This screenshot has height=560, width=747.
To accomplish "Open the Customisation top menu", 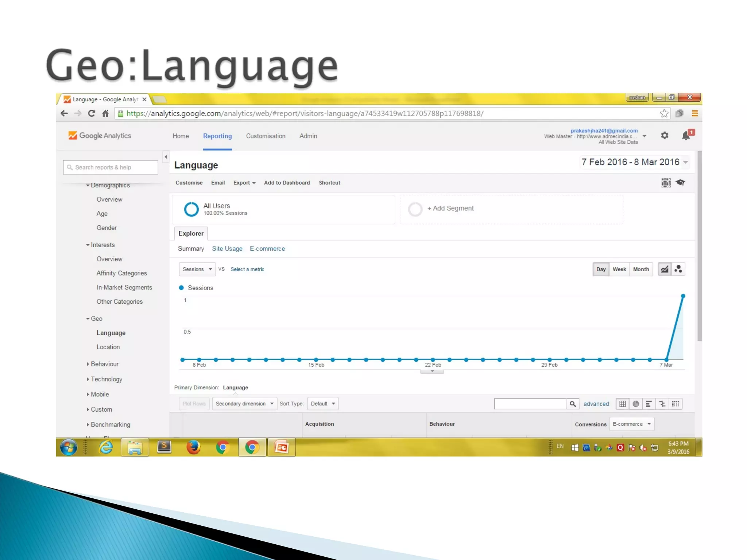I will tap(266, 136).
